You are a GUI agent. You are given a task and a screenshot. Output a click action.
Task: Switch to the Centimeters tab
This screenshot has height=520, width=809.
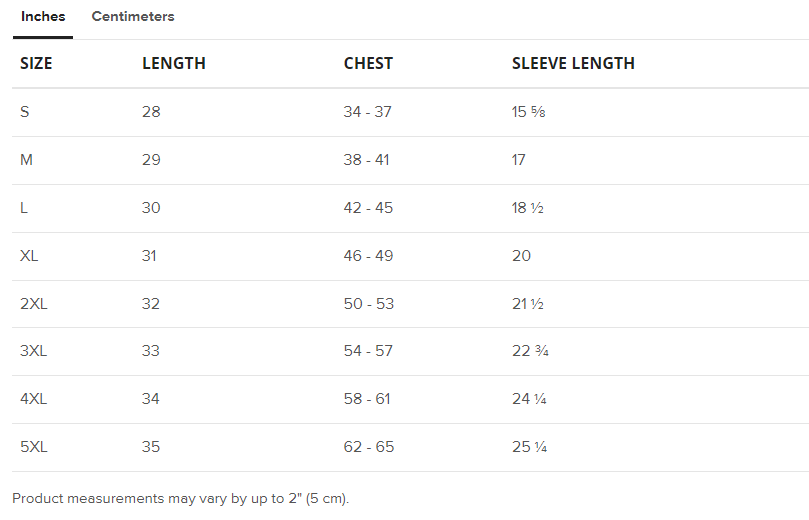click(x=133, y=17)
